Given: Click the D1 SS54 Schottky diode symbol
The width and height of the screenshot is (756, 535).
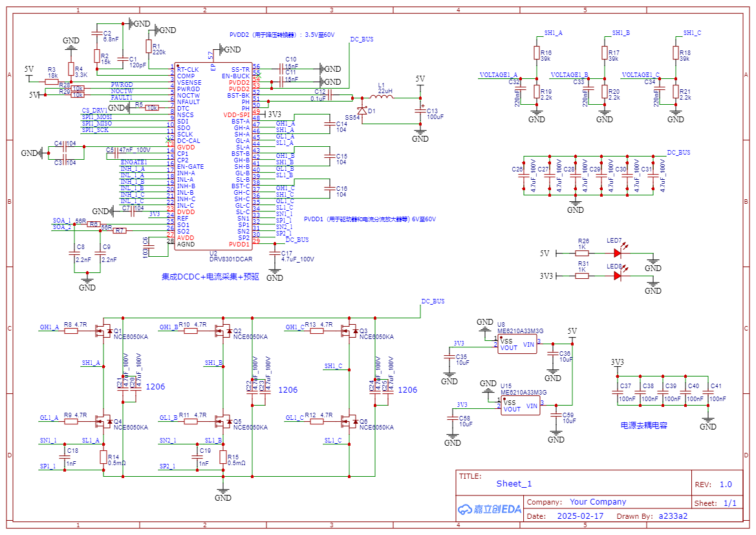Looking at the screenshot, I should 362,111.
